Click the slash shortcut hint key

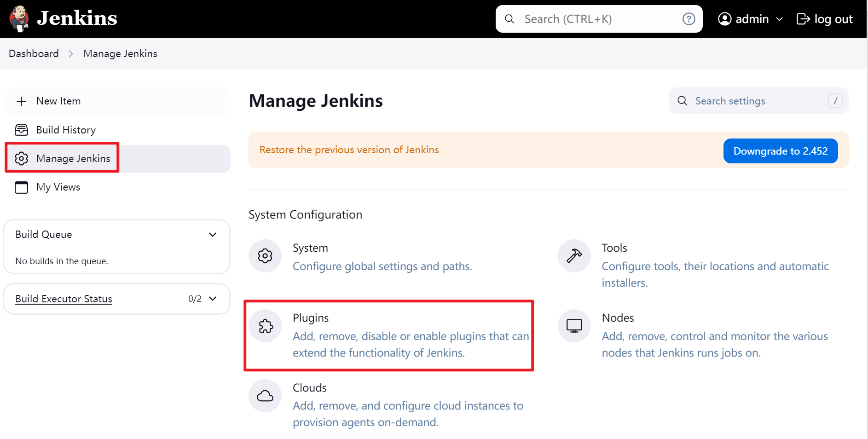click(835, 101)
